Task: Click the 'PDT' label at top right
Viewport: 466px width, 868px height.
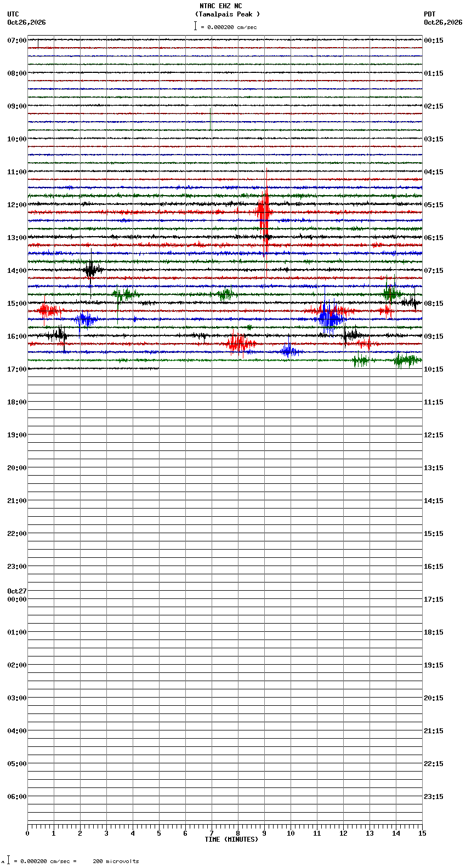Action: (430, 14)
